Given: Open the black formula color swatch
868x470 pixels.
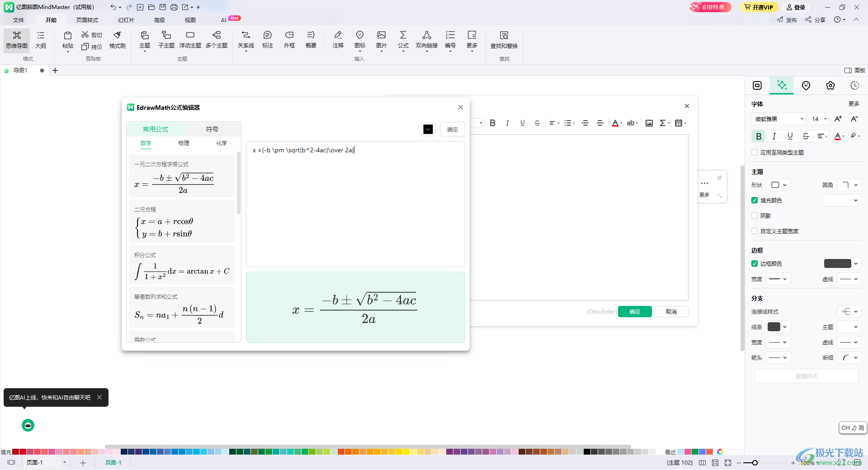Looking at the screenshot, I should 428,129.
